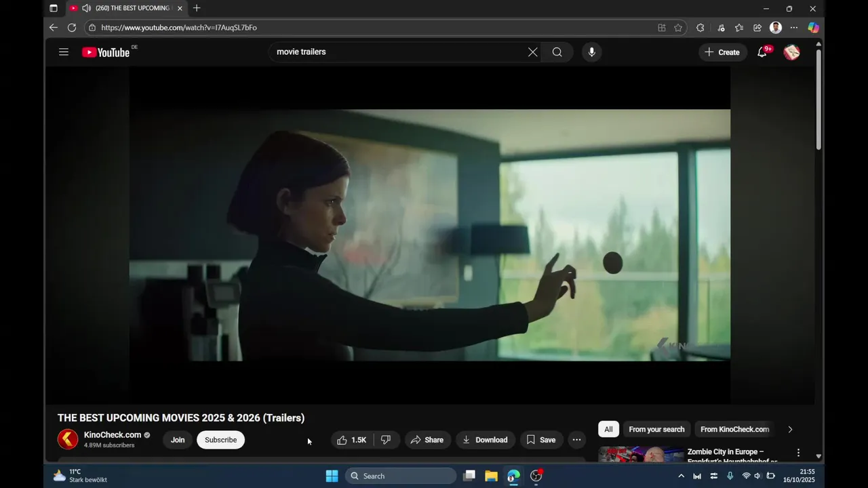Start voice search with the microphone
Viewport: 868px width, 488px height.
(x=592, y=52)
